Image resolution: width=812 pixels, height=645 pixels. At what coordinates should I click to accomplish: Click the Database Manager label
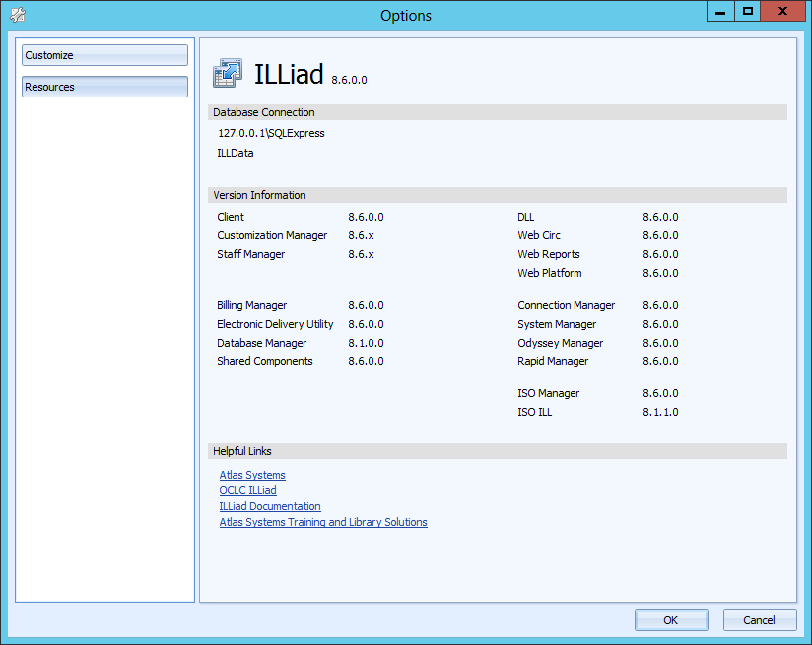[x=262, y=343]
